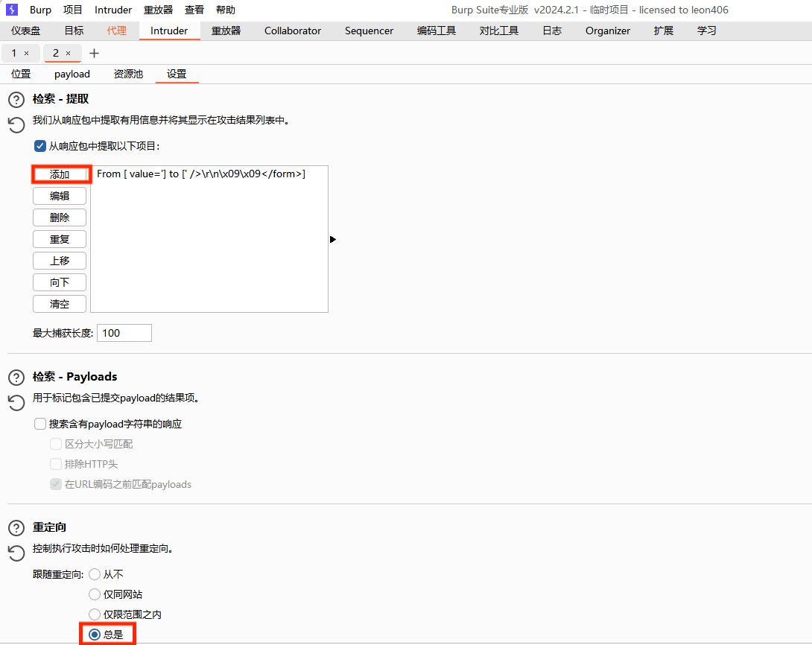This screenshot has width=812, height=645.
Task: Enable 搜索含有payload字符串的响应 checkbox
Action: click(40, 424)
